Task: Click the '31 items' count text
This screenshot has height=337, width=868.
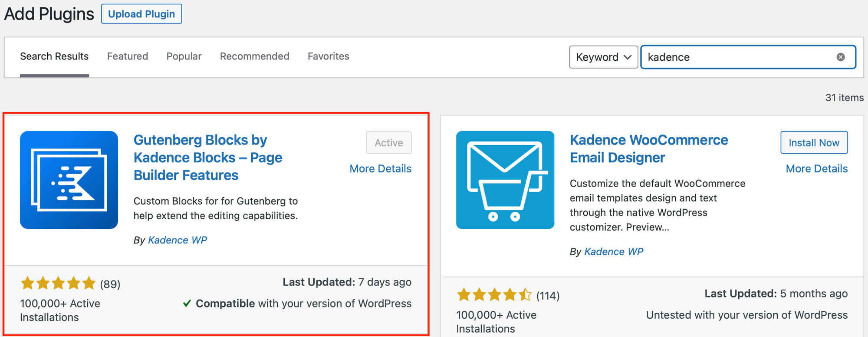Action: click(845, 98)
